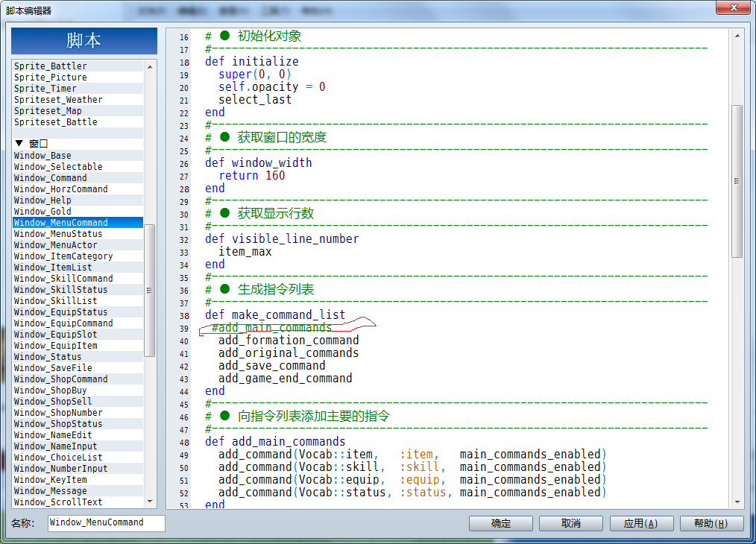This screenshot has height=544, width=756.
Task: Select the highlighted Window_MenuCommand script
Action: pyautogui.click(x=78, y=222)
